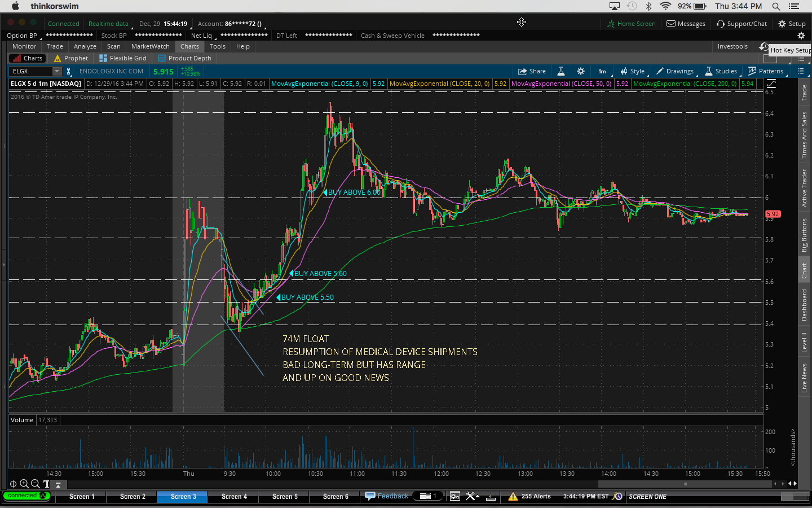Click the Investools button
The width and height of the screenshot is (812, 508).
click(x=732, y=46)
